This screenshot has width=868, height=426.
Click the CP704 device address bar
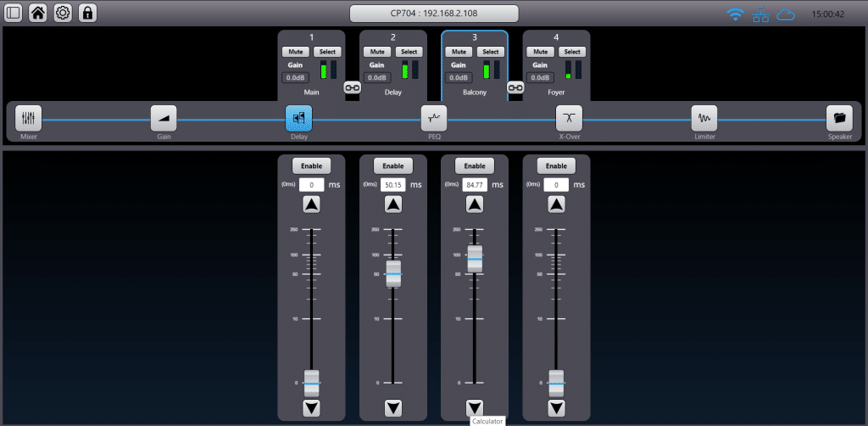[434, 14]
